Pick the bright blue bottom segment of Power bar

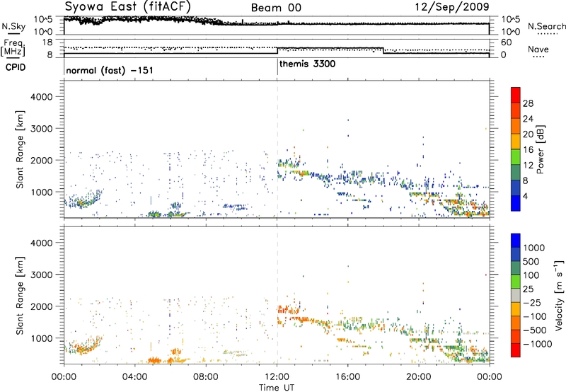click(516, 204)
